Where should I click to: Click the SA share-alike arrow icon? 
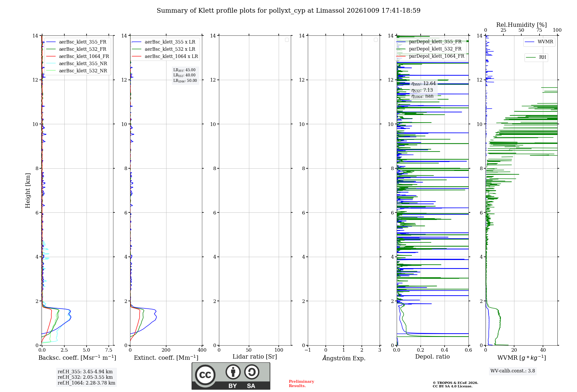tap(252, 372)
